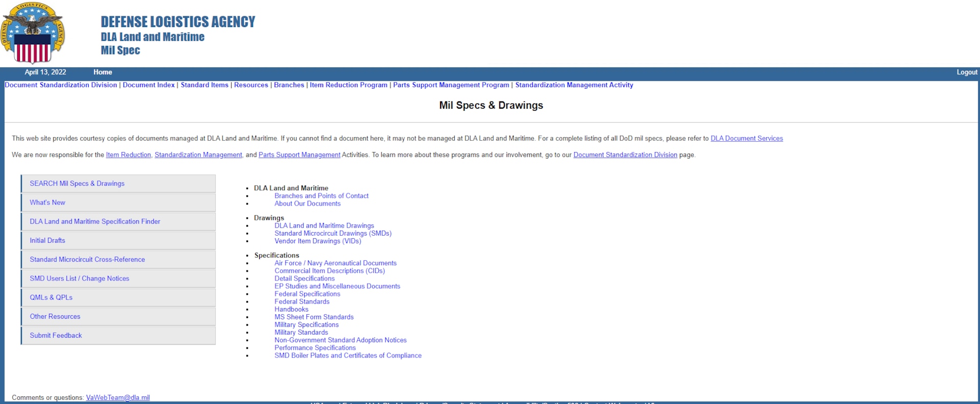Click the Mil Specs & Drawings heading
This screenshot has height=404, width=980.
pyautogui.click(x=491, y=106)
